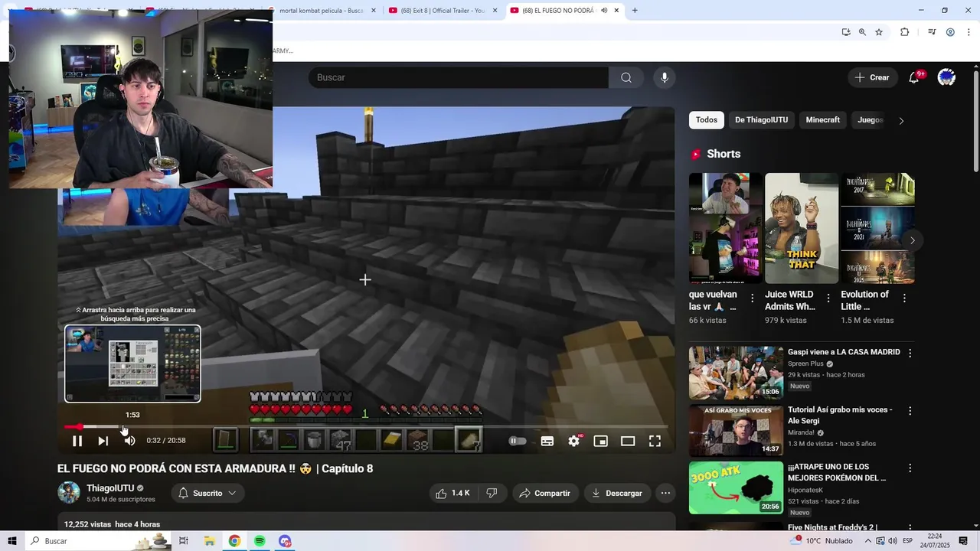Open options for Evolution of Little

(x=904, y=298)
